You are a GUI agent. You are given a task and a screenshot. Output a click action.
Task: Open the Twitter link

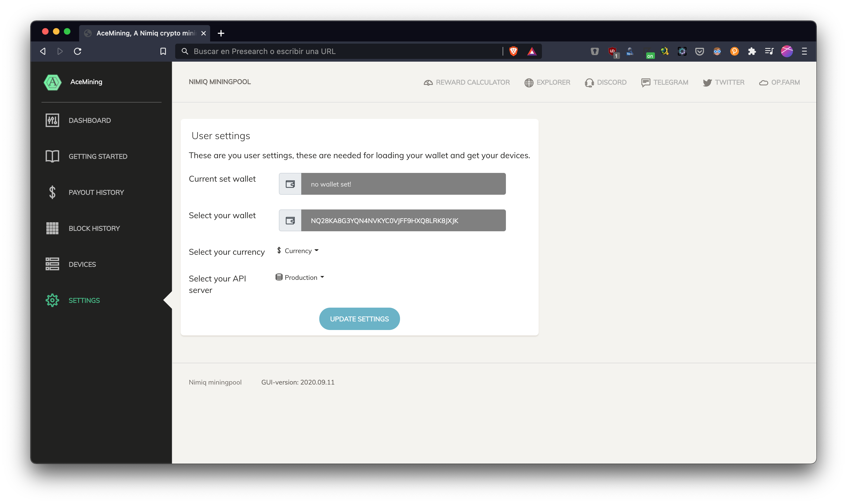click(x=724, y=82)
